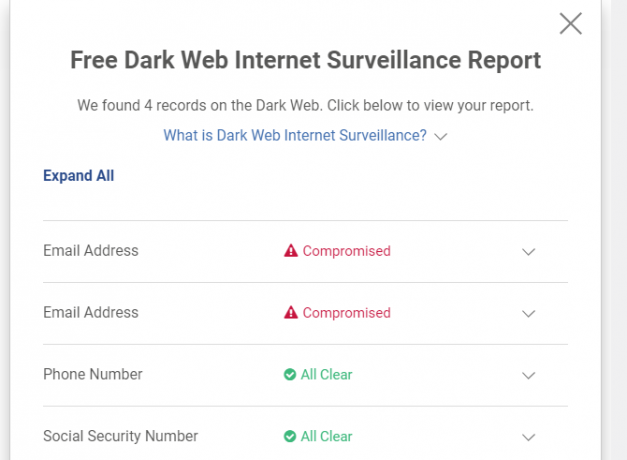This screenshot has height=460, width=627.
Task: Expand the chevron beside the surveillance question
Action: click(x=440, y=137)
